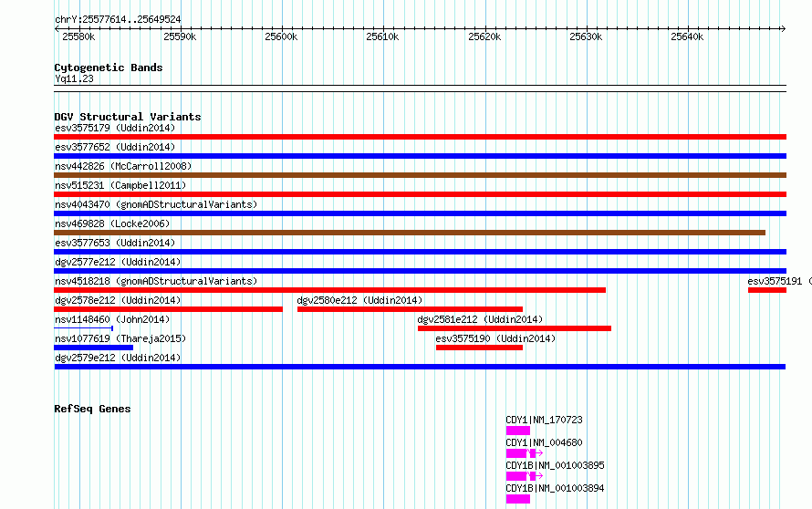The height and width of the screenshot is (509, 812).
Task: Click the esv3577652 (Uddin2014) label
Action: point(115,147)
